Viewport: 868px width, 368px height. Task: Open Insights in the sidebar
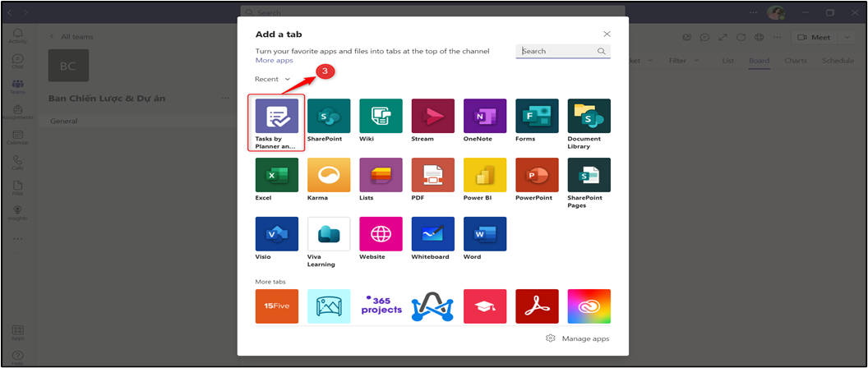pyautogui.click(x=18, y=214)
